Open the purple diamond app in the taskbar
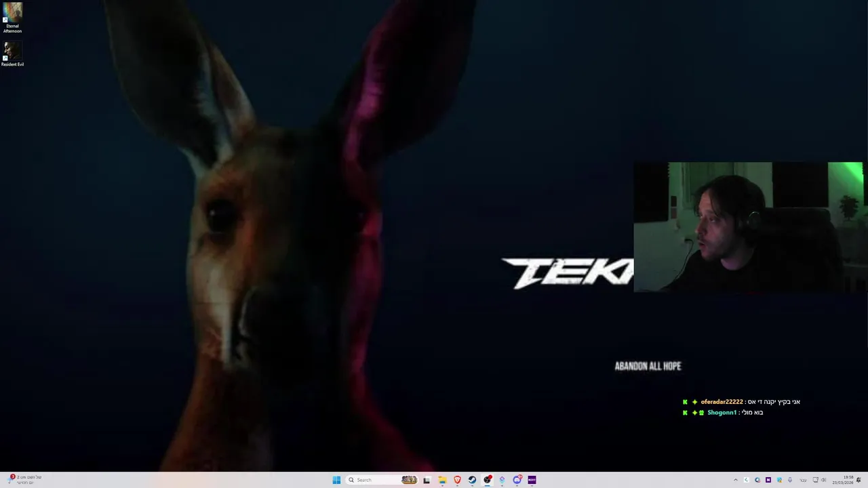 (x=502, y=480)
